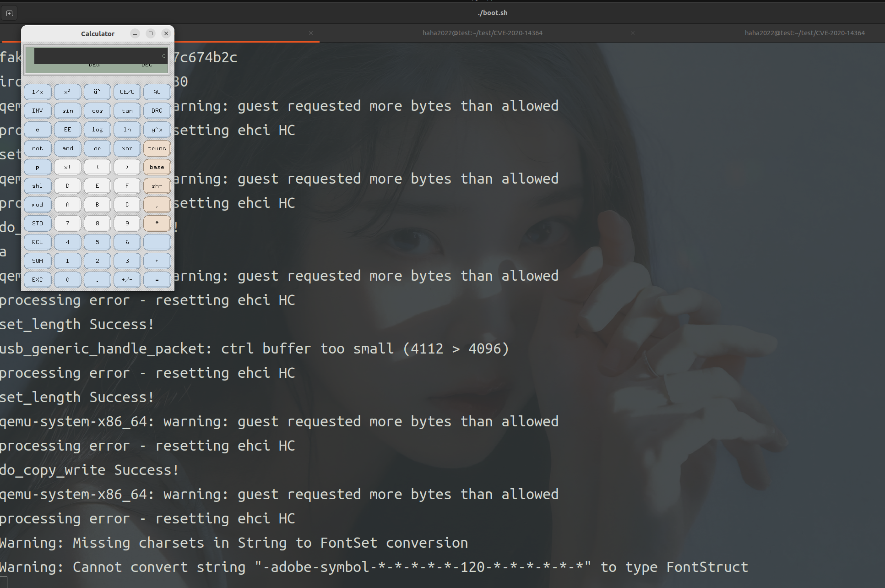Click the 'do_copy_write Success!' terminal line
The image size is (885, 588).
pyautogui.click(x=89, y=470)
